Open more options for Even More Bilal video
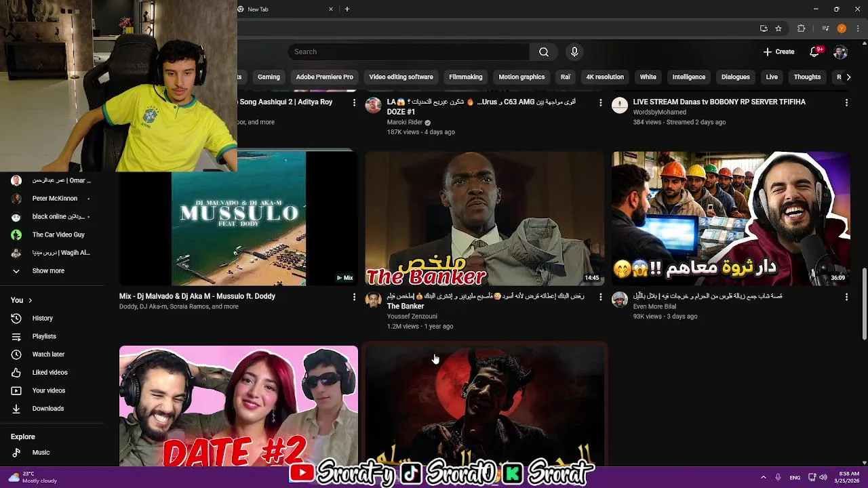Screen dimensions: 868x488 [846, 297]
